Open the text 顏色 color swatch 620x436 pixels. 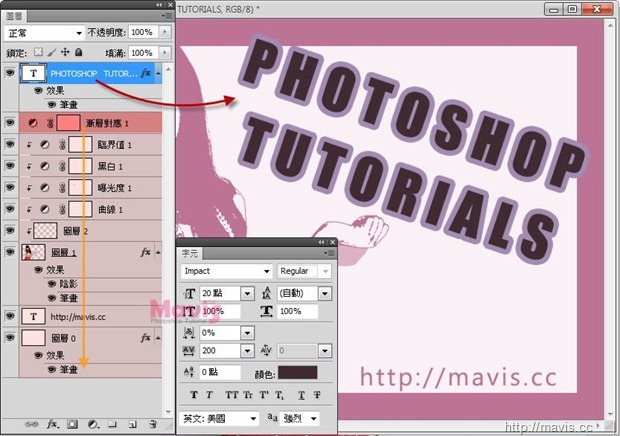[x=298, y=372]
